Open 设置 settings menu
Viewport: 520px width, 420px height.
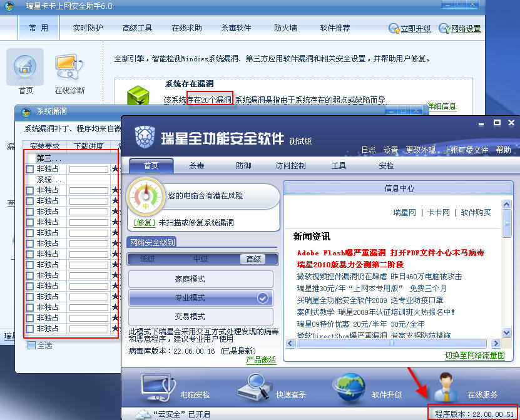[x=390, y=150]
